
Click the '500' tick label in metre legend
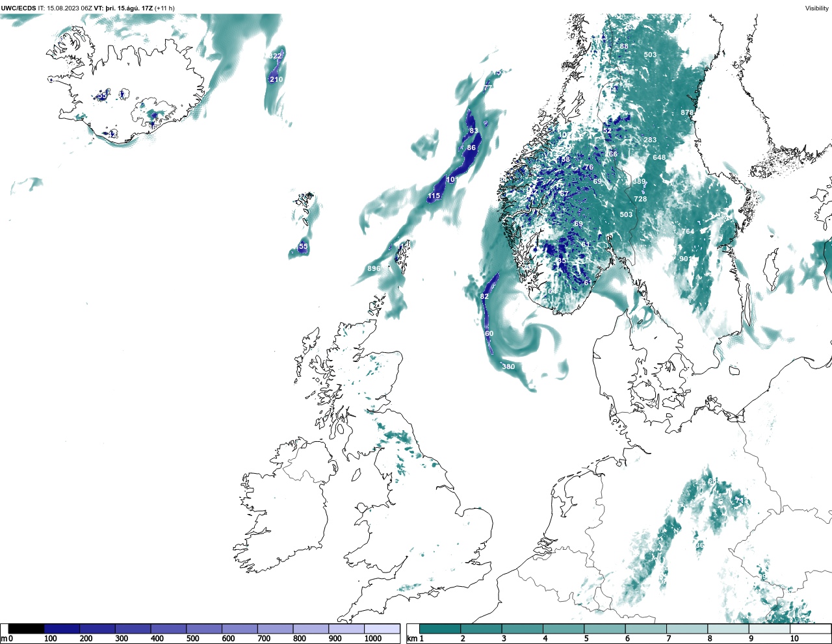click(193, 639)
